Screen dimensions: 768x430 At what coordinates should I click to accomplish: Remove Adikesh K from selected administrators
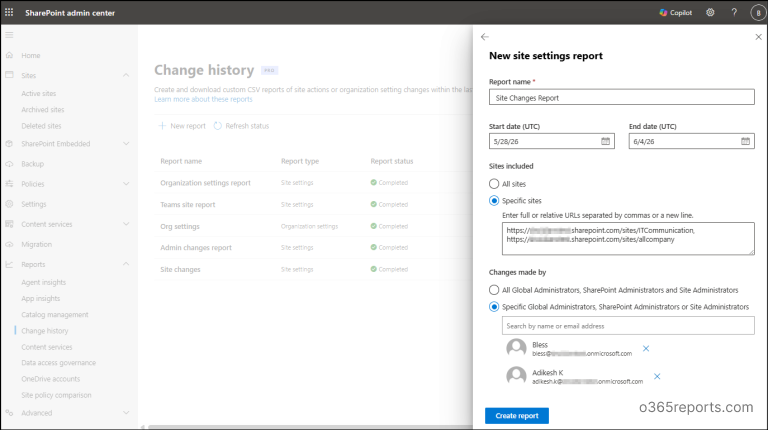point(657,377)
